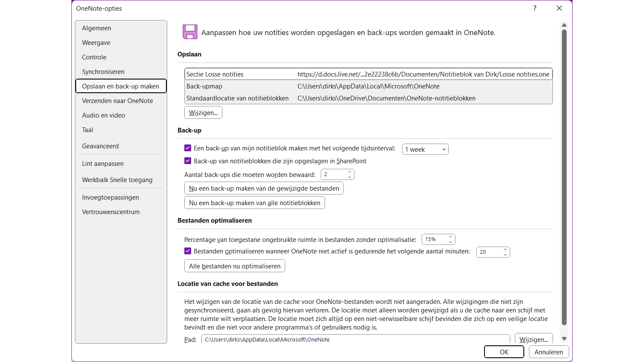Open the Geavanceerd category

(121, 146)
